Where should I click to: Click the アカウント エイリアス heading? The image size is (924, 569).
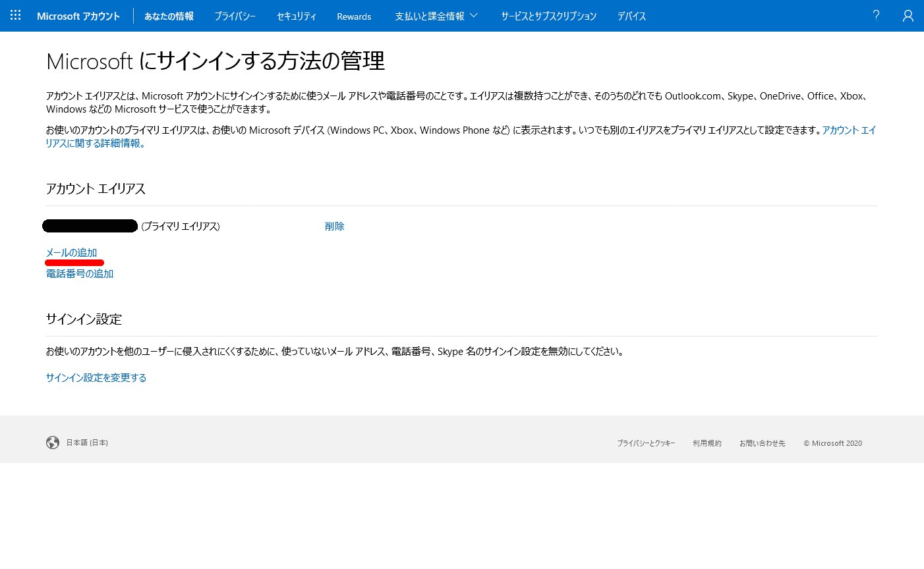(x=96, y=189)
